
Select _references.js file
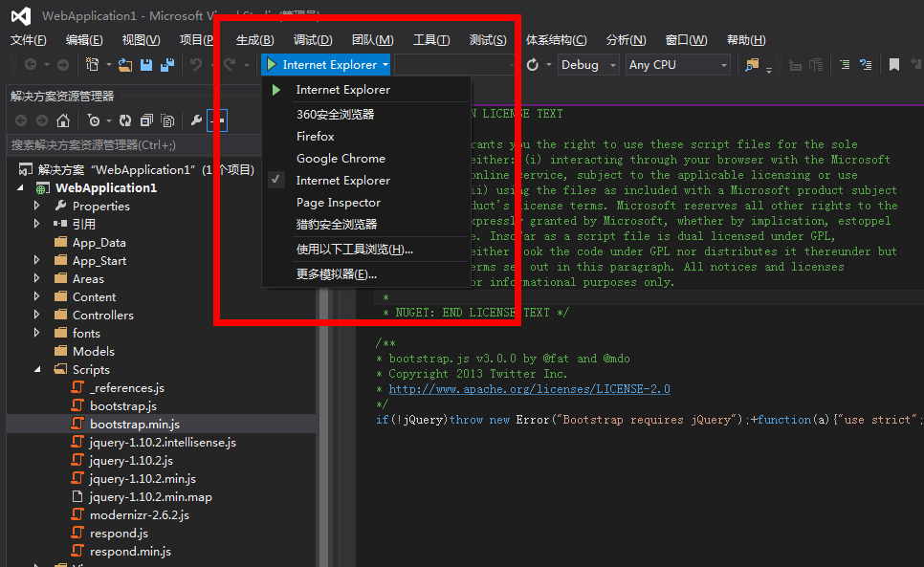coord(126,387)
